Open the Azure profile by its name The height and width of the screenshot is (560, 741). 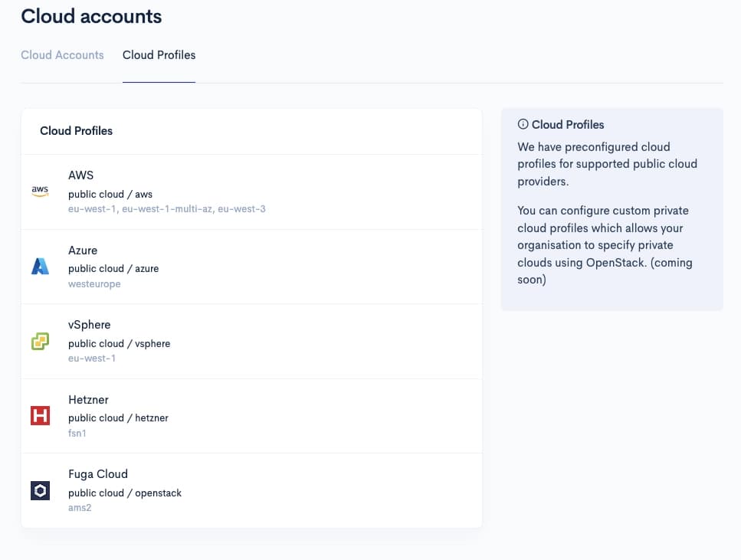pos(83,251)
